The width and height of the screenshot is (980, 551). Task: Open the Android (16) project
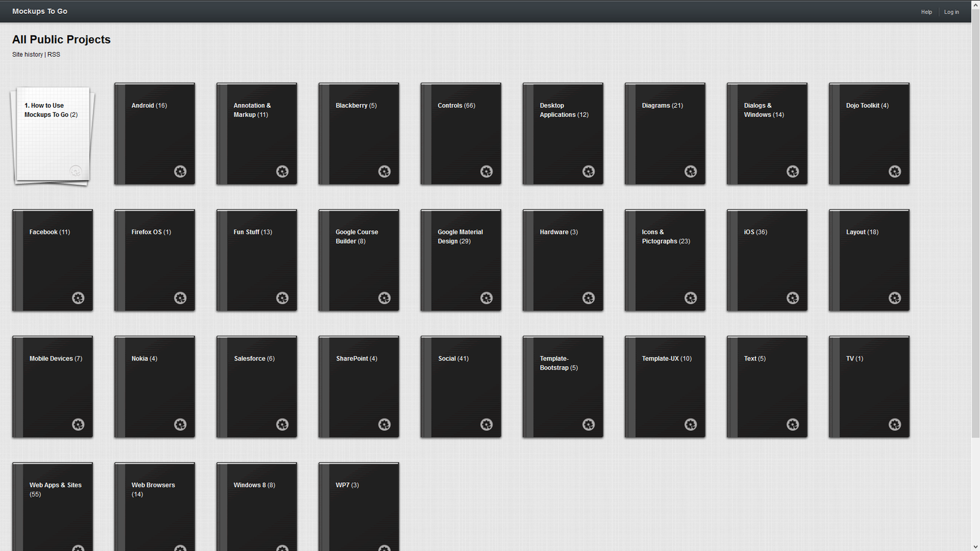tap(154, 133)
